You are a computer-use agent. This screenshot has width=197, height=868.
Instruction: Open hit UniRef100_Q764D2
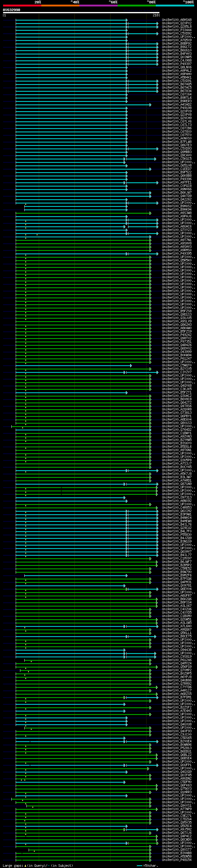click(x=177, y=430)
